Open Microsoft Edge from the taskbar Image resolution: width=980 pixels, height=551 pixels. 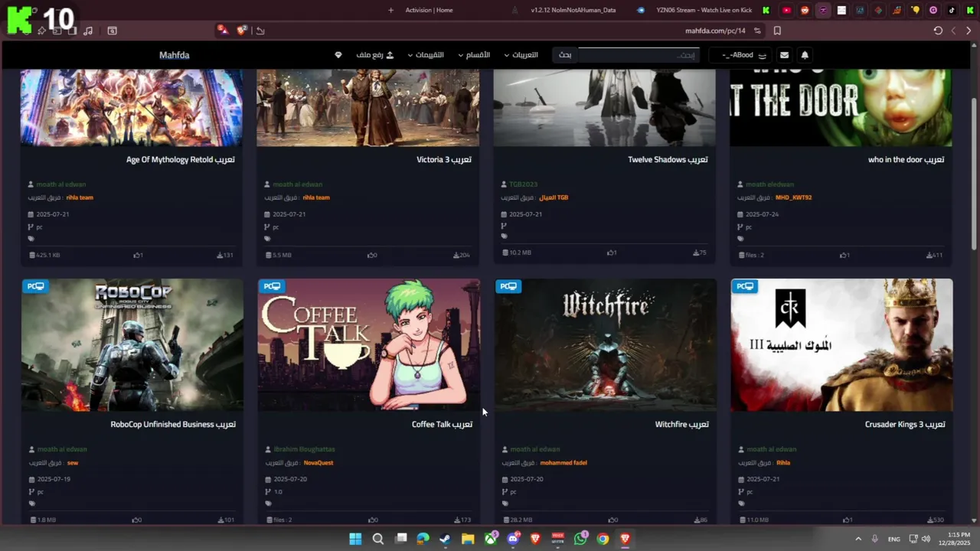tap(423, 539)
